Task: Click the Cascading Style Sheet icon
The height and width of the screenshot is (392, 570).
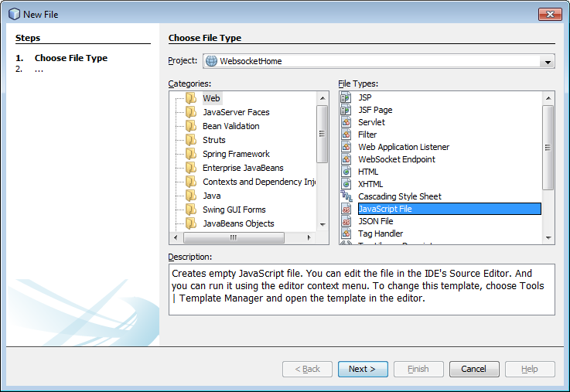Action: [346, 196]
